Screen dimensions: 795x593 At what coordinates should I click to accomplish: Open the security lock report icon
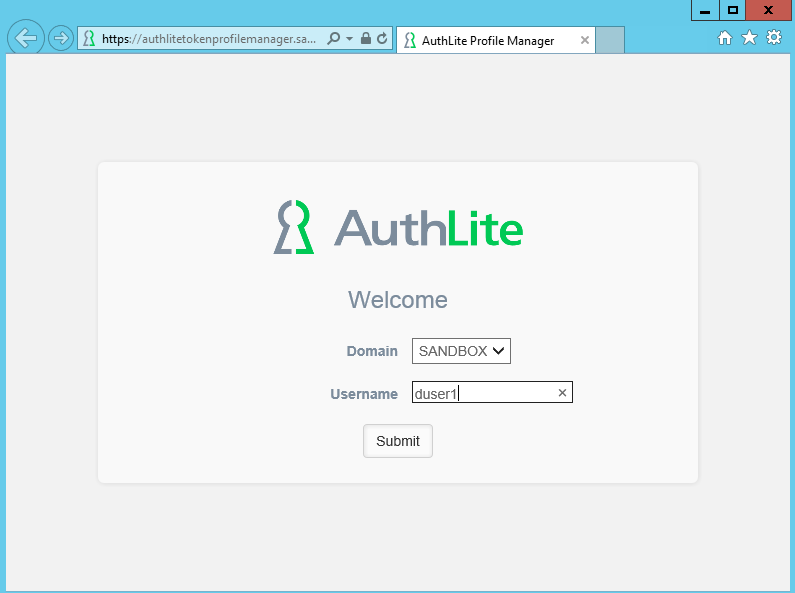366,39
